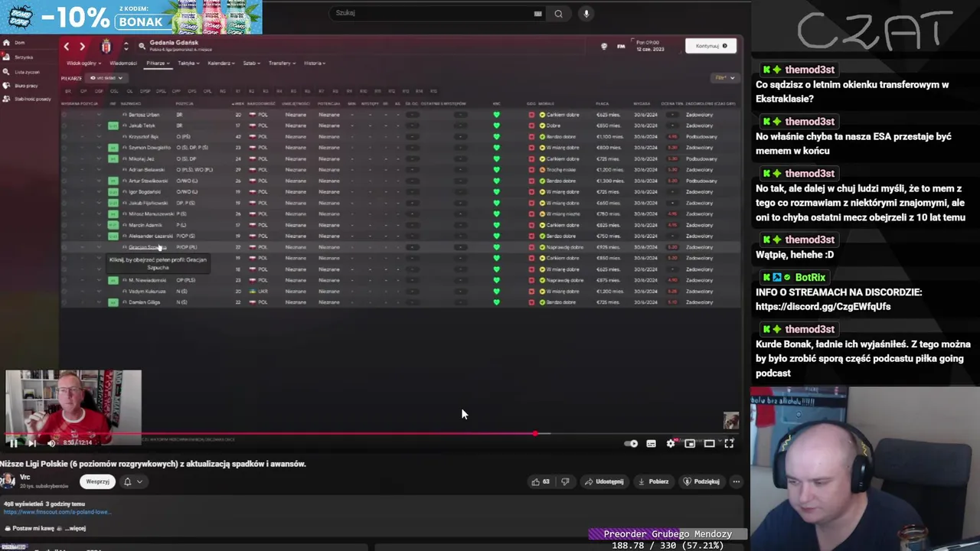Go back using the FM left arrow
The image size is (980, 551).
(67, 47)
